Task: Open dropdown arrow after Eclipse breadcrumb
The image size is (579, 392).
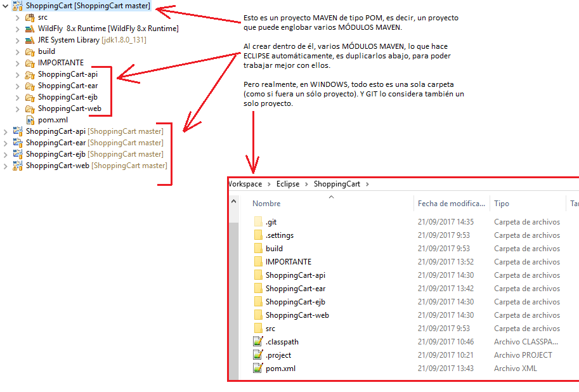Action: (306, 184)
